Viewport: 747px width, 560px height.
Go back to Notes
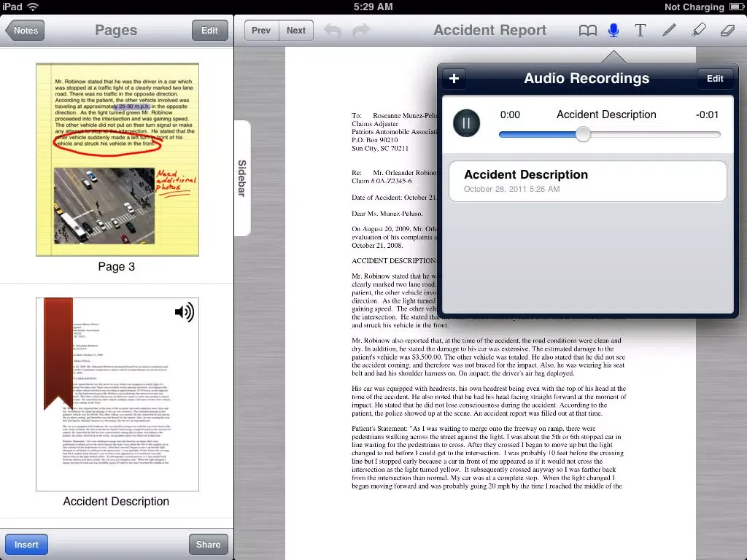click(x=26, y=31)
